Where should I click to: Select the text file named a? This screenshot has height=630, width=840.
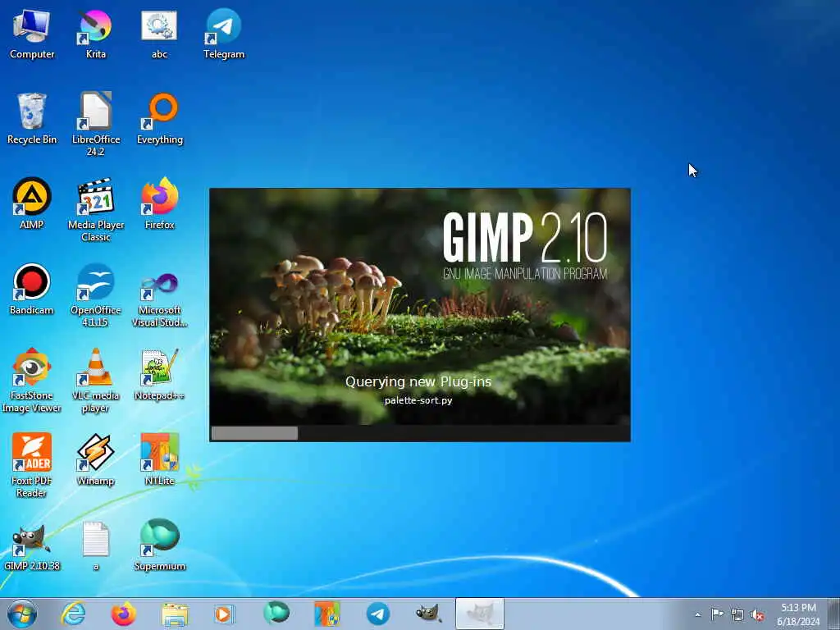coord(95,546)
